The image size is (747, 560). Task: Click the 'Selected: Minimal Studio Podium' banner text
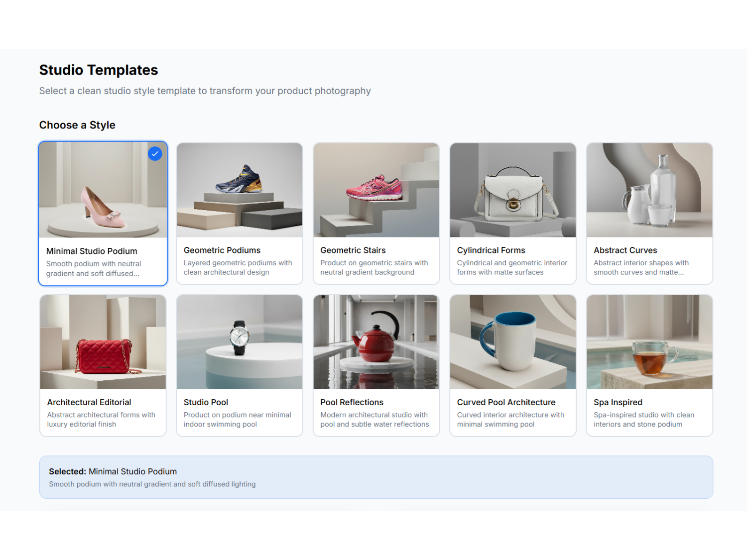click(x=113, y=471)
